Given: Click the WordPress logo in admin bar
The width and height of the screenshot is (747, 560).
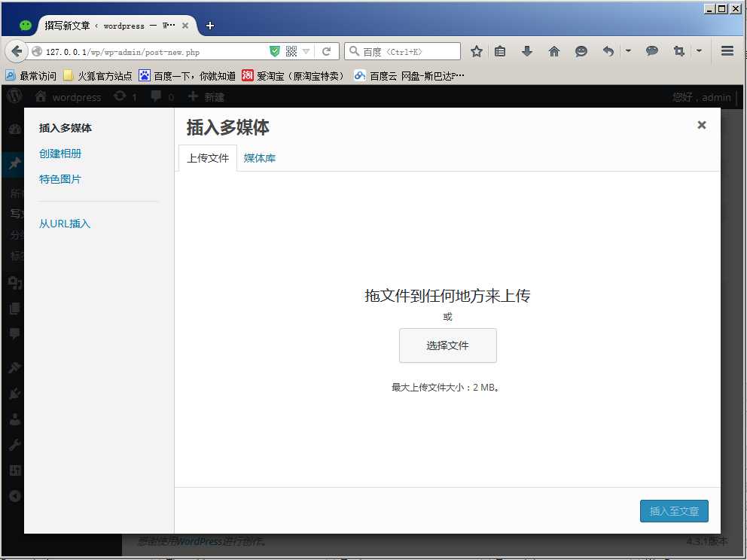Looking at the screenshot, I should click(14, 96).
